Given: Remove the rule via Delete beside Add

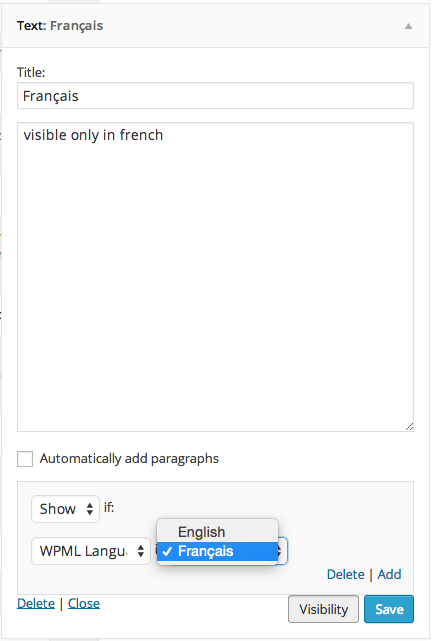Looking at the screenshot, I should point(345,574).
